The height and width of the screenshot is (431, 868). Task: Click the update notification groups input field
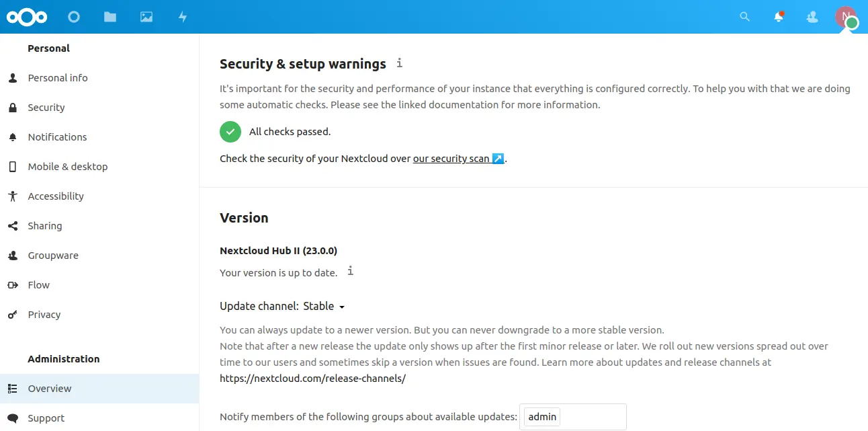573,417
